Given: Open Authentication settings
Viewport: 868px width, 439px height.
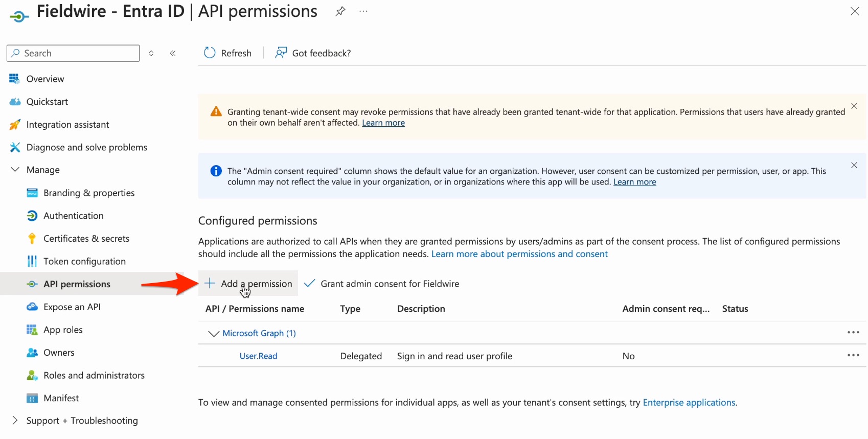Looking at the screenshot, I should 74,216.
